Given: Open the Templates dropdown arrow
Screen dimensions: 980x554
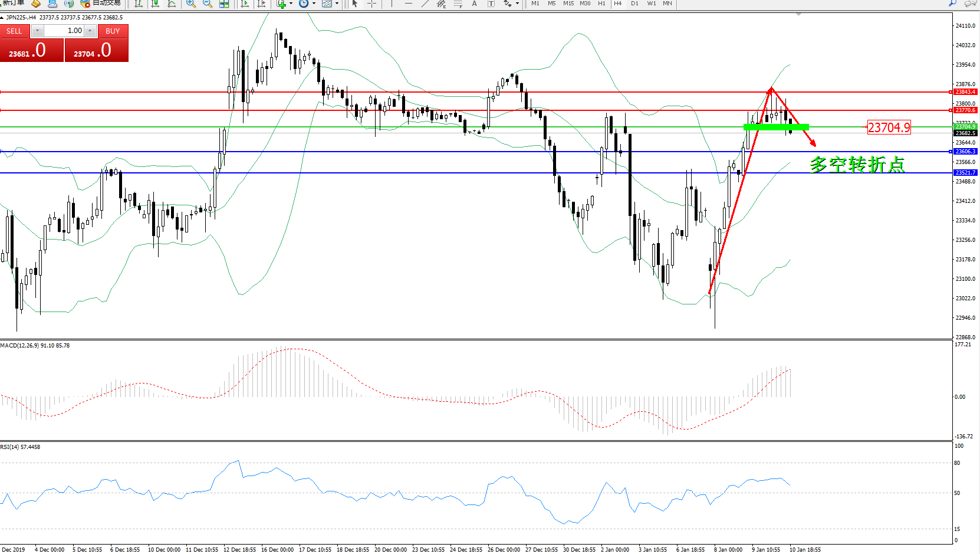Looking at the screenshot, I should (x=337, y=4).
